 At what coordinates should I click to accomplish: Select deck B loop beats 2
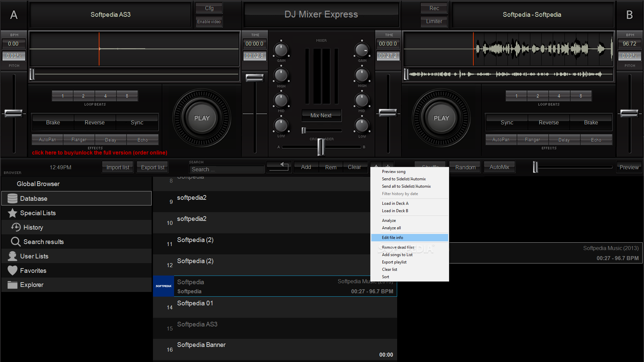pos(538,96)
